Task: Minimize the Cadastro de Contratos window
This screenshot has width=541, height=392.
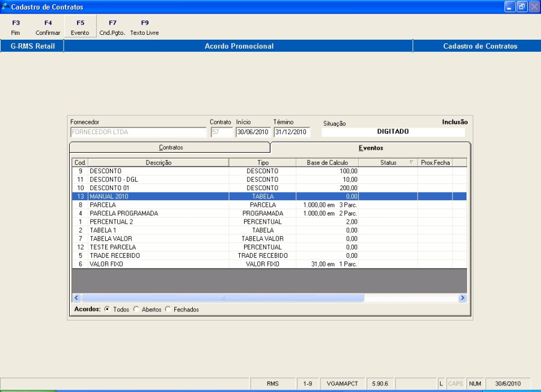Action: point(510,7)
